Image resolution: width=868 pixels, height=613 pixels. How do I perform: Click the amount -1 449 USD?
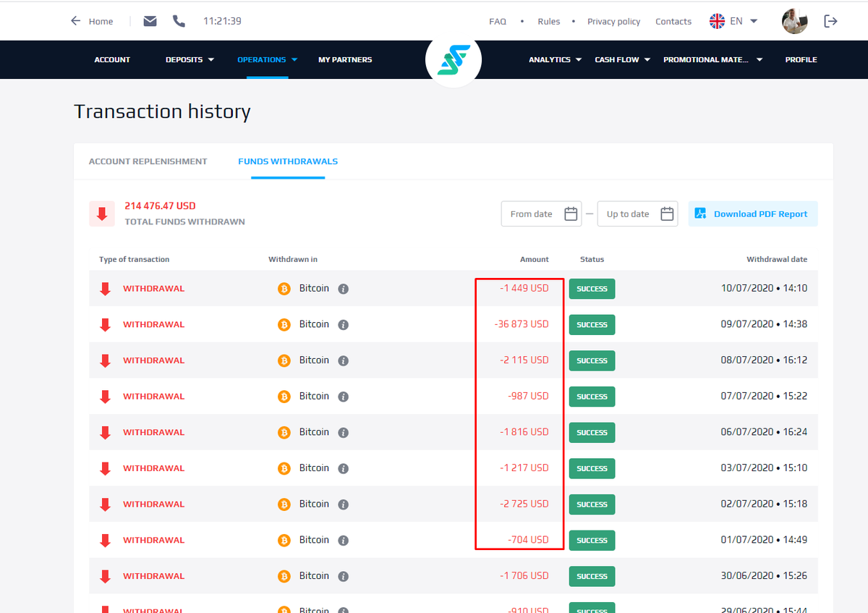tap(524, 288)
